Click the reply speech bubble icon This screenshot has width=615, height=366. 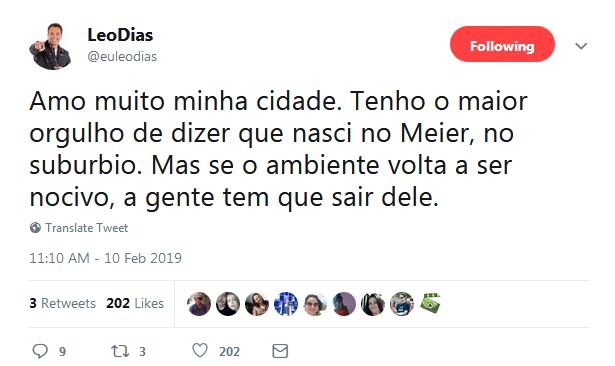coord(40,351)
